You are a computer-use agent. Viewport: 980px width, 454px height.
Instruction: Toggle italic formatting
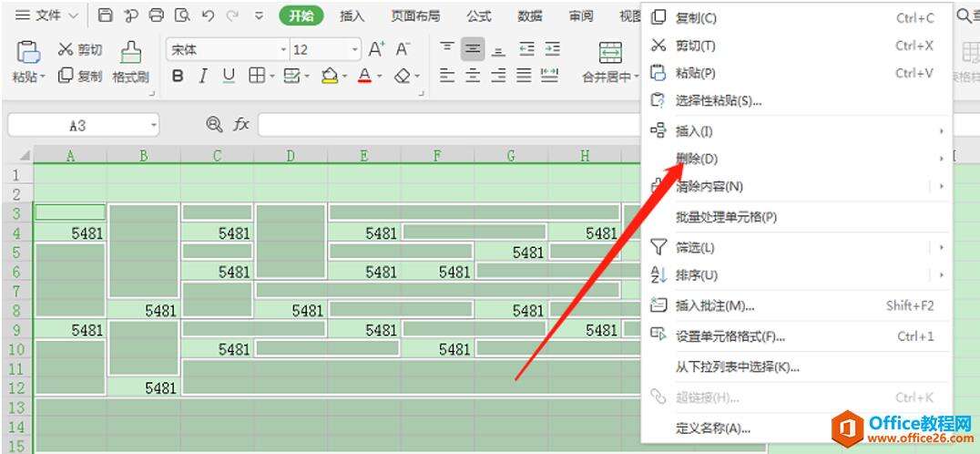point(202,76)
